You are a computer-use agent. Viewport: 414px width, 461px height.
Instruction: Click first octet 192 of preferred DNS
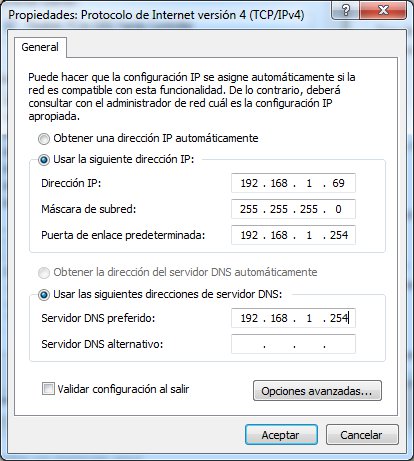point(249,318)
